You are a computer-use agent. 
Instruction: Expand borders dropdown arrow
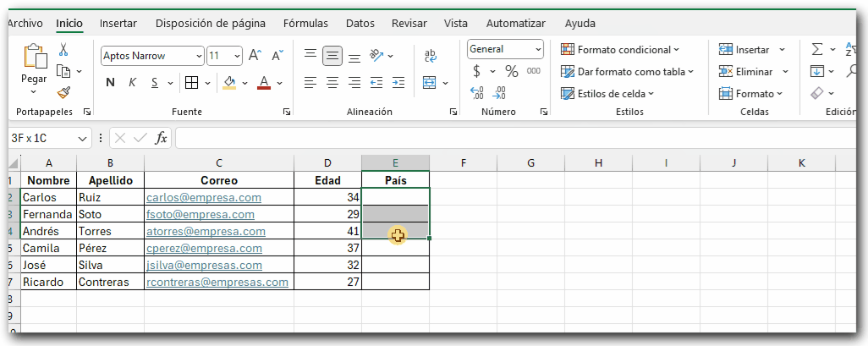pos(207,84)
